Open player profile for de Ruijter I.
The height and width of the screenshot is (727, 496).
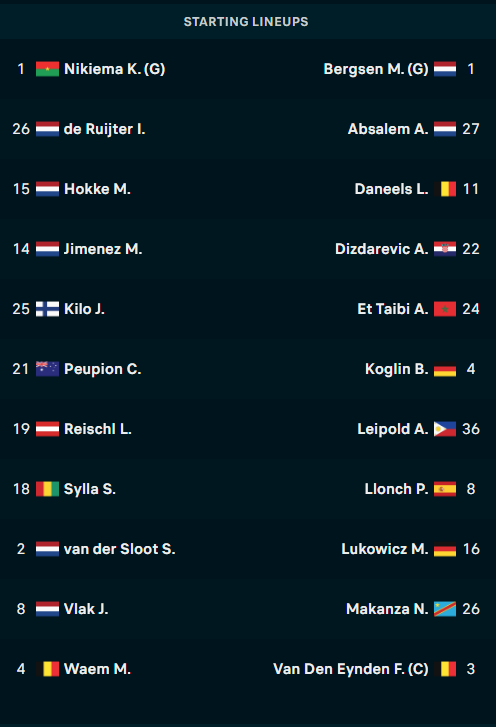[x=104, y=129]
